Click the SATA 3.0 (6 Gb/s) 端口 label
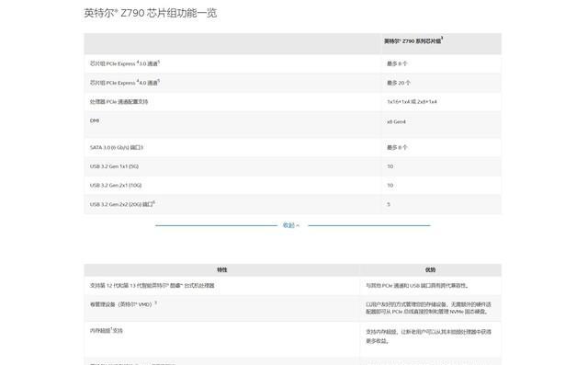Viewport: 588px width, 365px height. tap(117, 147)
